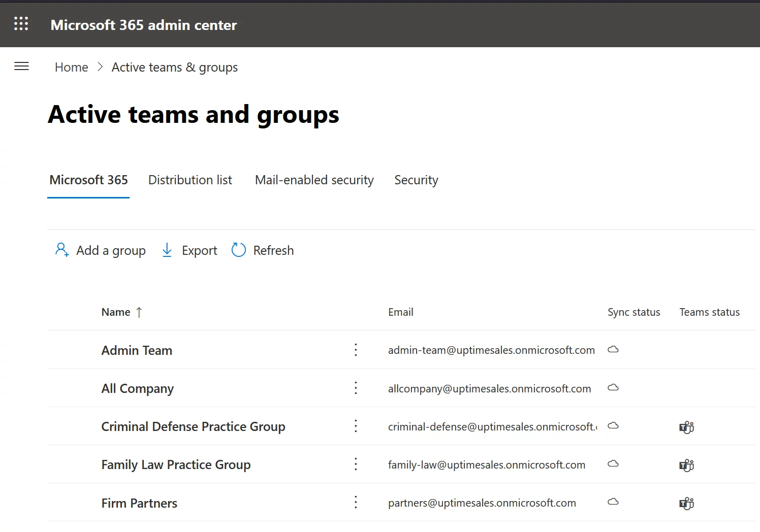The image size is (760, 532).
Task: Click Teams icon for Firm Partners
Action: click(686, 503)
